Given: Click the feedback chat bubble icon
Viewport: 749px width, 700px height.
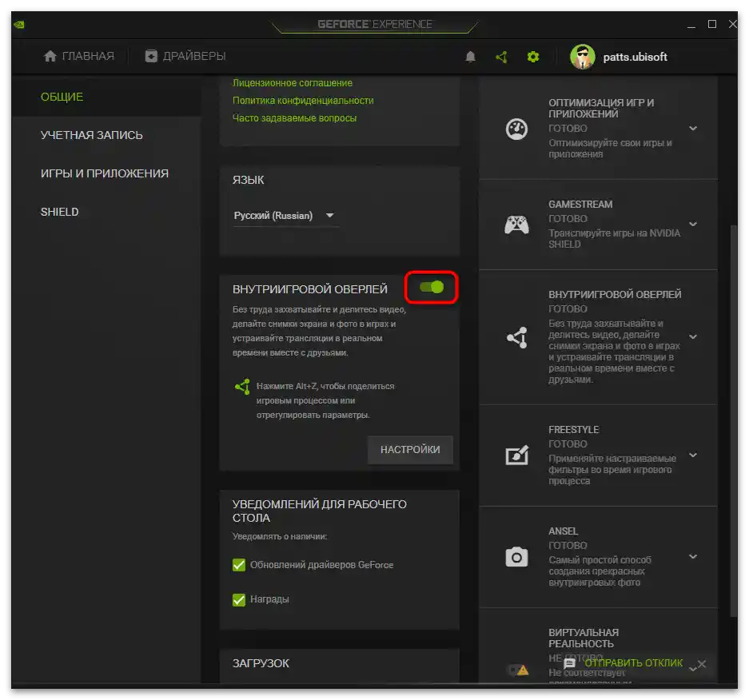Looking at the screenshot, I should 569,663.
